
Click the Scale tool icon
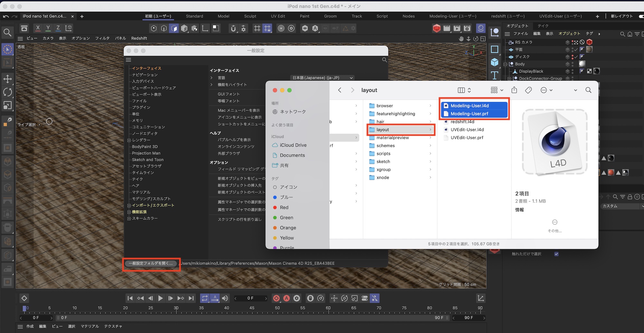click(x=7, y=105)
